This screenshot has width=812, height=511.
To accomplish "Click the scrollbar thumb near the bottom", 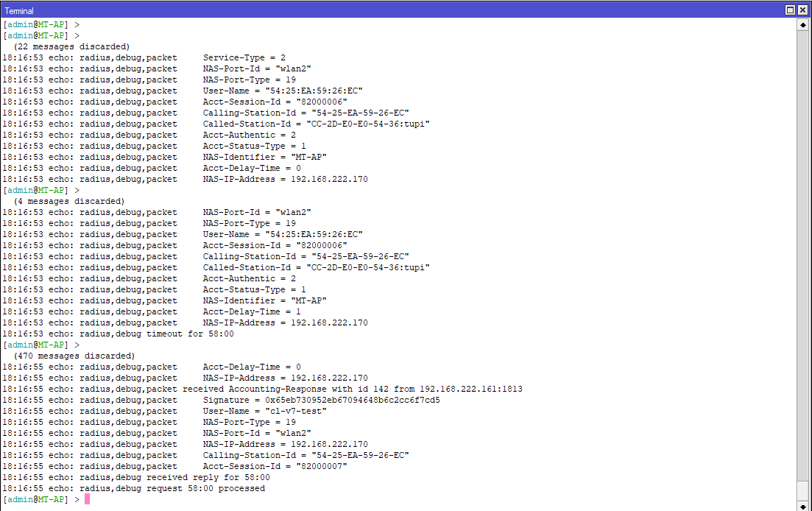I will (x=802, y=490).
